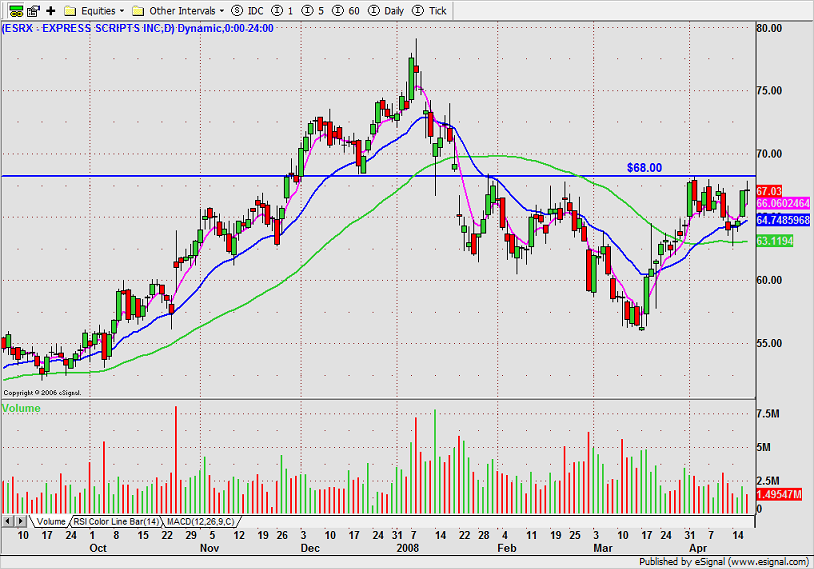The width and height of the screenshot is (814, 569).
Task: Select the IDC symbol button
Action: 247,11
